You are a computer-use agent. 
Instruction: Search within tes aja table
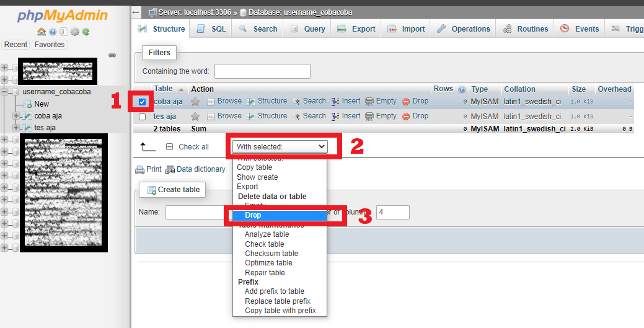[x=309, y=117]
